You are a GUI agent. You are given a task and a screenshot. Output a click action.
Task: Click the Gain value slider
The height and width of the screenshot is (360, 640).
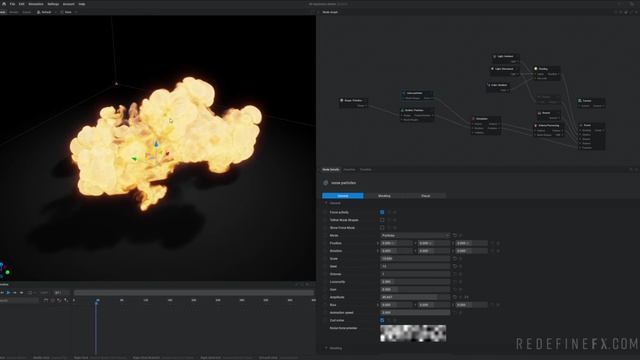[x=415, y=290]
